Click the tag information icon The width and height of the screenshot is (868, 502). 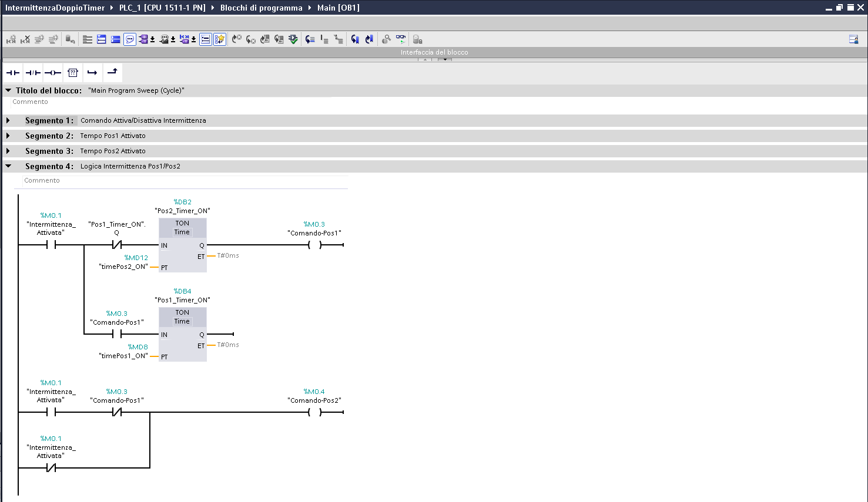(x=165, y=39)
